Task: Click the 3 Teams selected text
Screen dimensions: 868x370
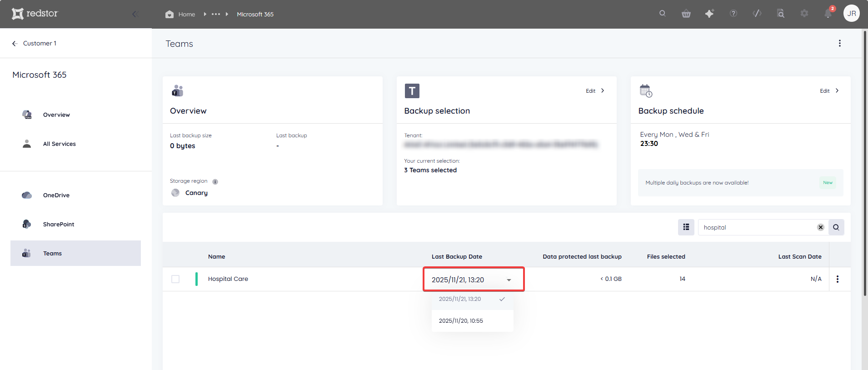Action: (x=430, y=170)
